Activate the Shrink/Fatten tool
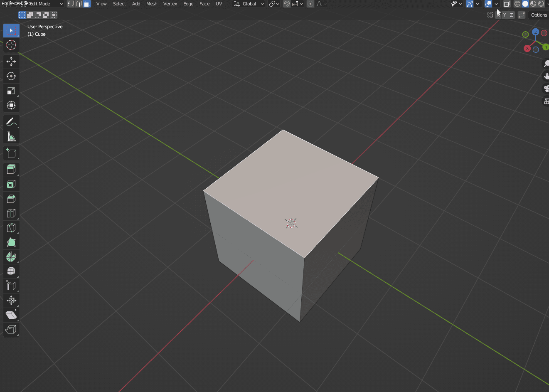Viewport: 549px width, 392px height. [11, 301]
